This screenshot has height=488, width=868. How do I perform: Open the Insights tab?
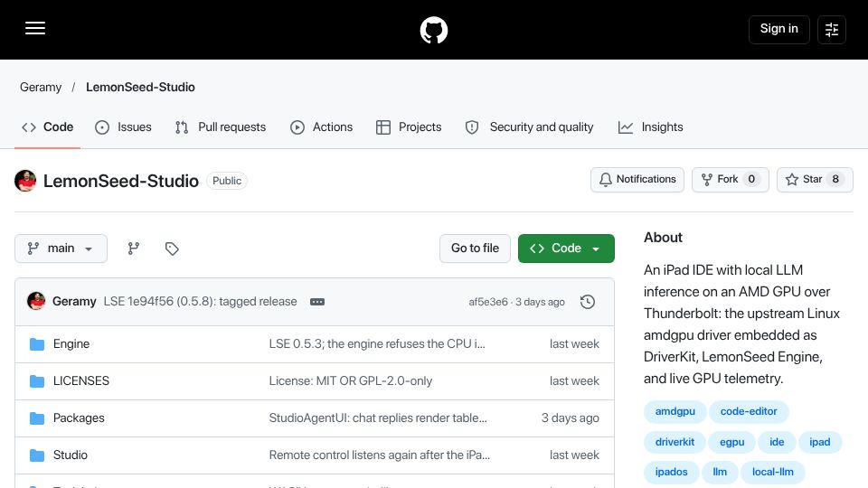[650, 127]
